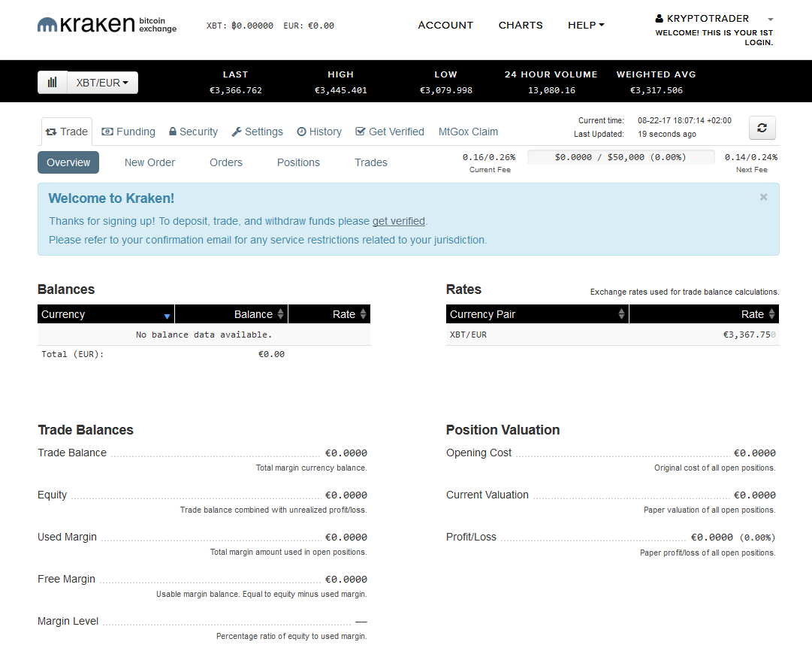Sort Balances table by Currency column

106,314
